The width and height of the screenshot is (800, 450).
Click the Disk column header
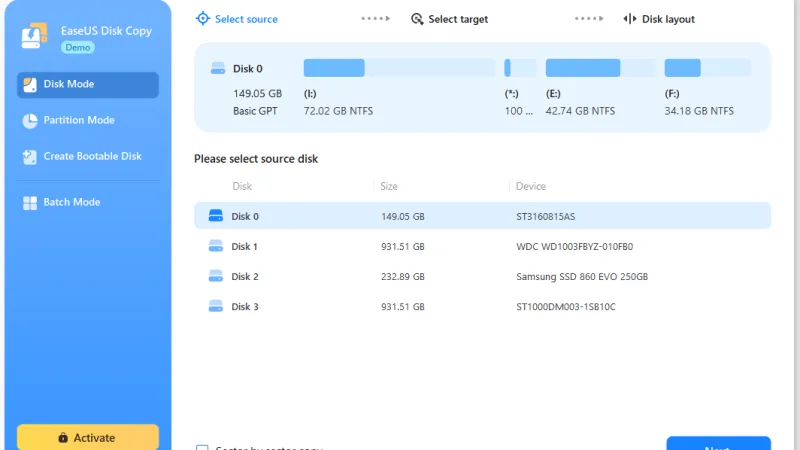pyautogui.click(x=242, y=186)
